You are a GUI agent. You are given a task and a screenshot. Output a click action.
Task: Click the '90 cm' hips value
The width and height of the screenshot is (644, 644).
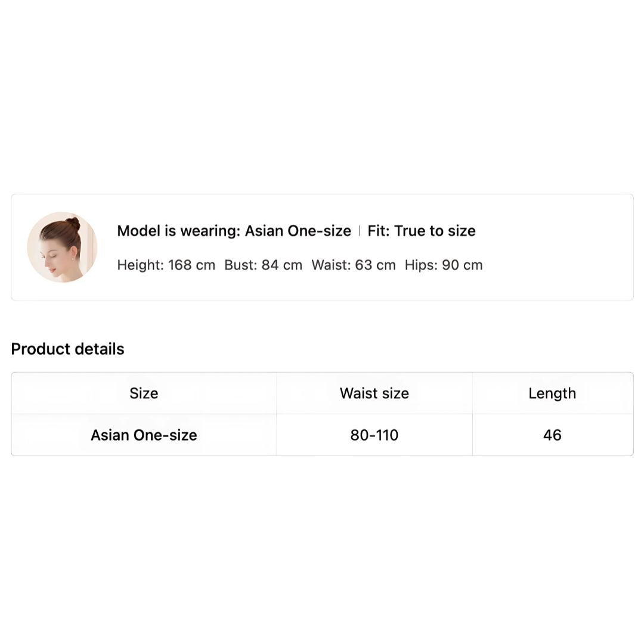(x=463, y=265)
